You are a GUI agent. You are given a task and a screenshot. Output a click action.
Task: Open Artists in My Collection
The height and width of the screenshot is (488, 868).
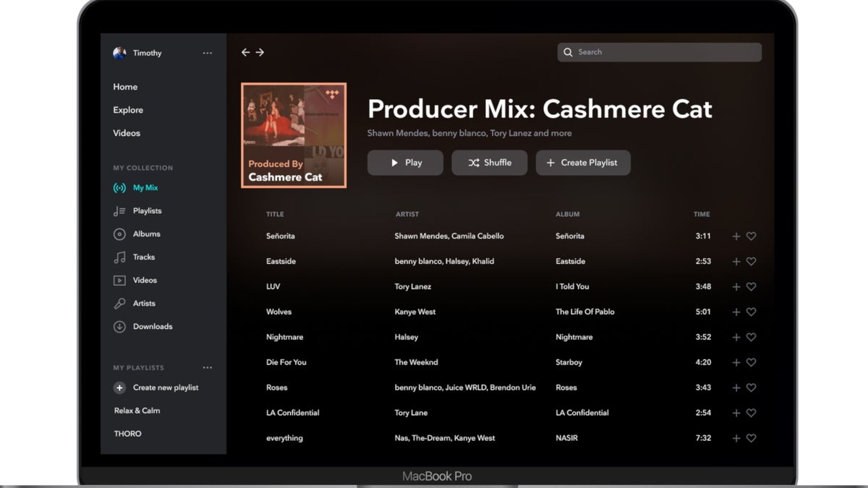pos(135,303)
